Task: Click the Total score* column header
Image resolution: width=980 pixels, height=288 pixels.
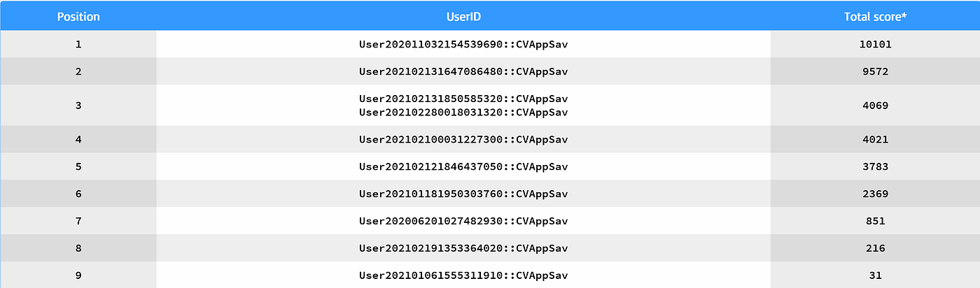Action: 875,16
